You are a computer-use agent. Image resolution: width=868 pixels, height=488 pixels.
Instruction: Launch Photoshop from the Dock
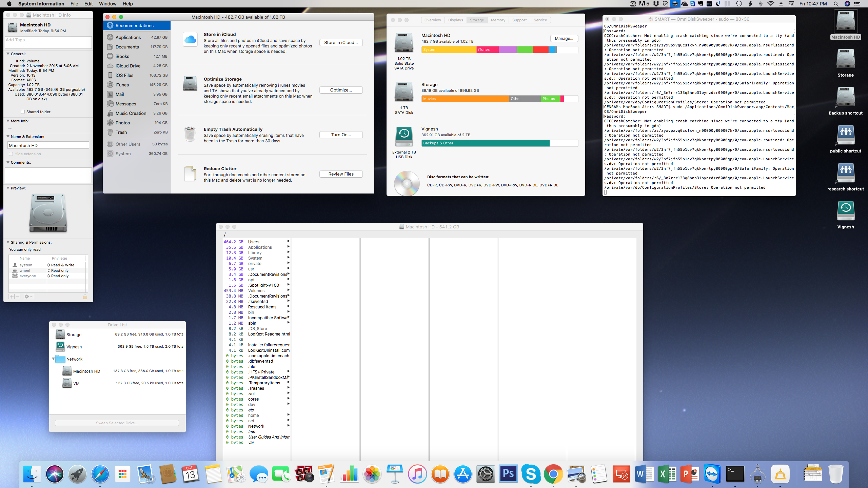click(x=508, y=474)
